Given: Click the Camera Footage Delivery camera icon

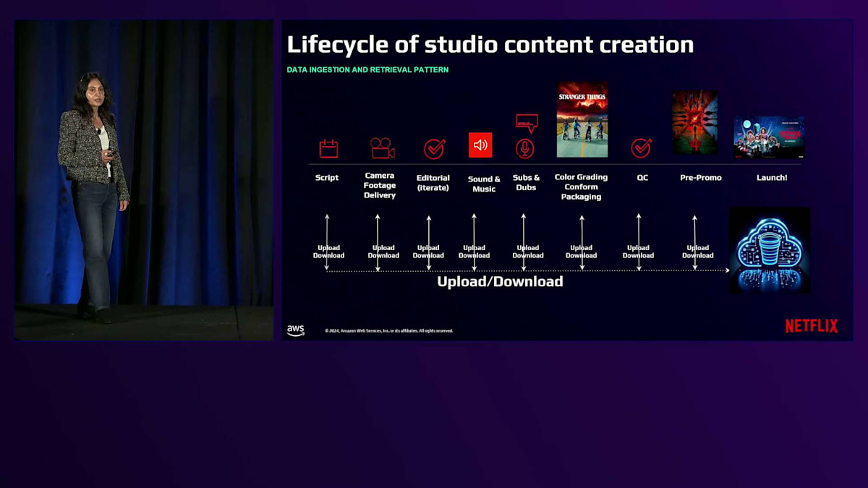Looking at the screenshot, I should pyautogui.click(x=382, y=148).
